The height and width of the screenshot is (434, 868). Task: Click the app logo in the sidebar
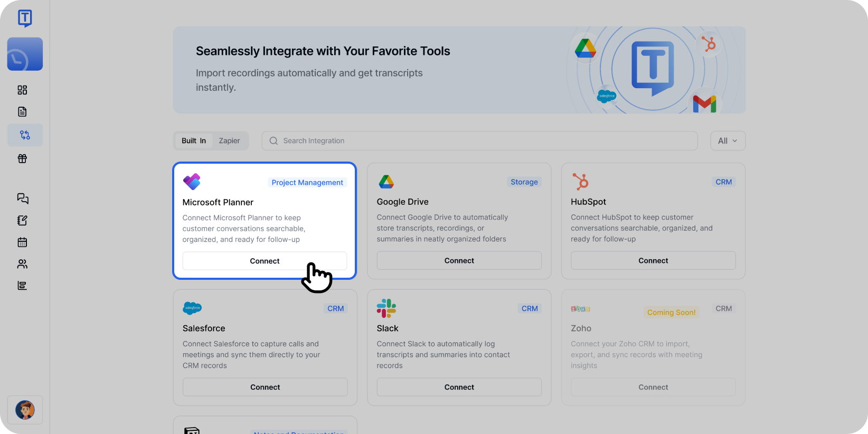(25, 18)
